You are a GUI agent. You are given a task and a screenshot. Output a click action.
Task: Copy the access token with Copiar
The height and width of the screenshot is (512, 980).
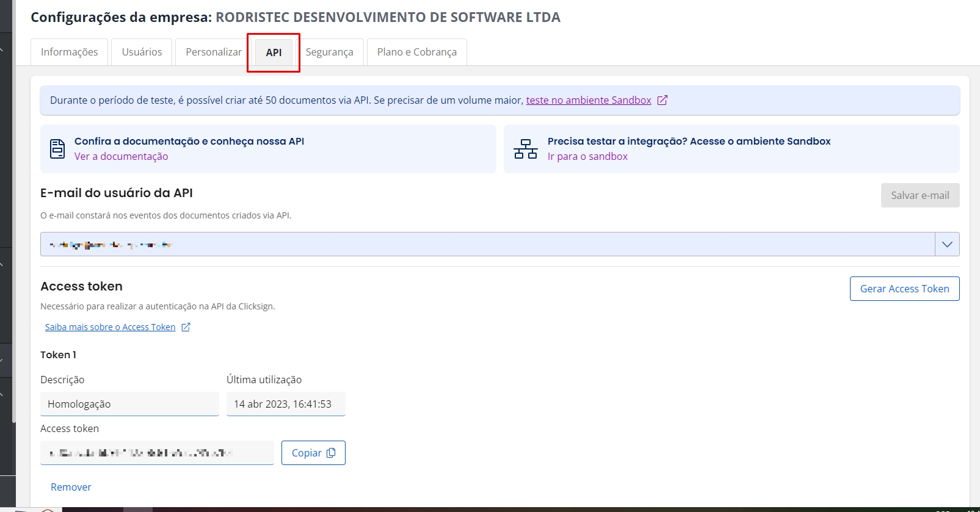pos(313,453)
